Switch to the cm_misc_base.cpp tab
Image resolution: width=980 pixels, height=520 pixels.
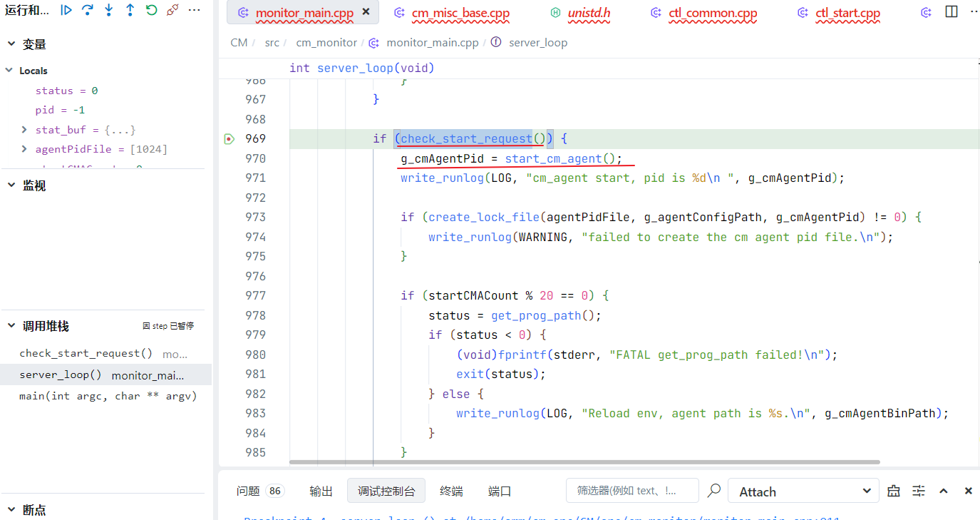click(461, 13)
